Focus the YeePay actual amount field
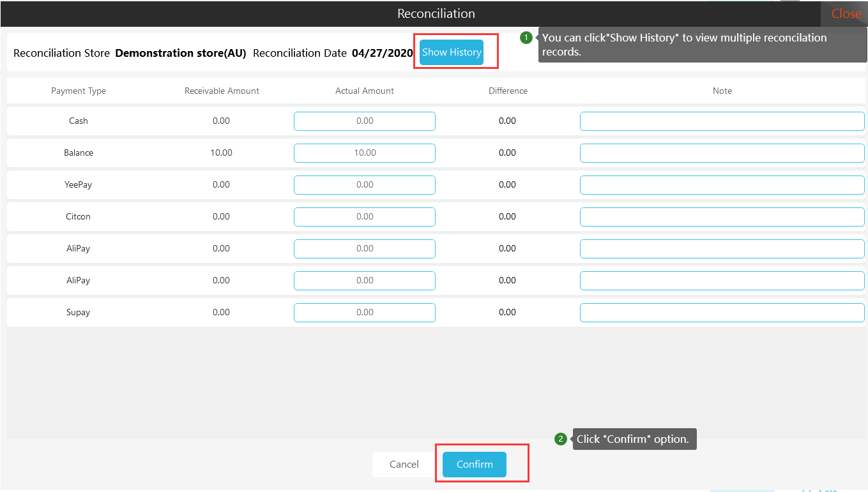 pyautogui.click(x=364, y=185)
